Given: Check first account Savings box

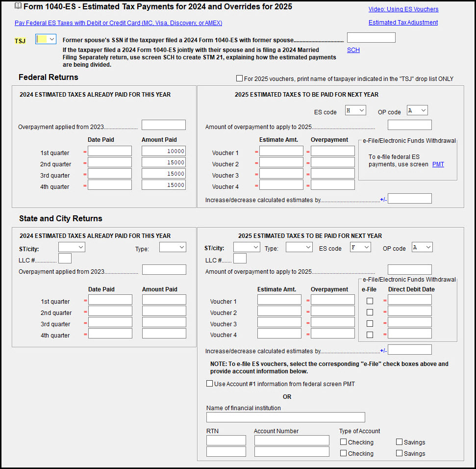Looking at the screenshot, I should tap(399, 442).
